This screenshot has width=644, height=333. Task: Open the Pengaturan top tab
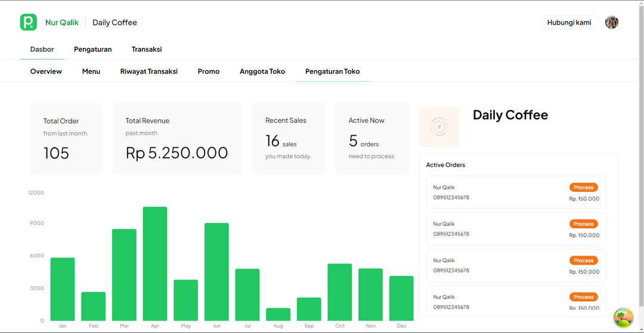pos(92,49)
